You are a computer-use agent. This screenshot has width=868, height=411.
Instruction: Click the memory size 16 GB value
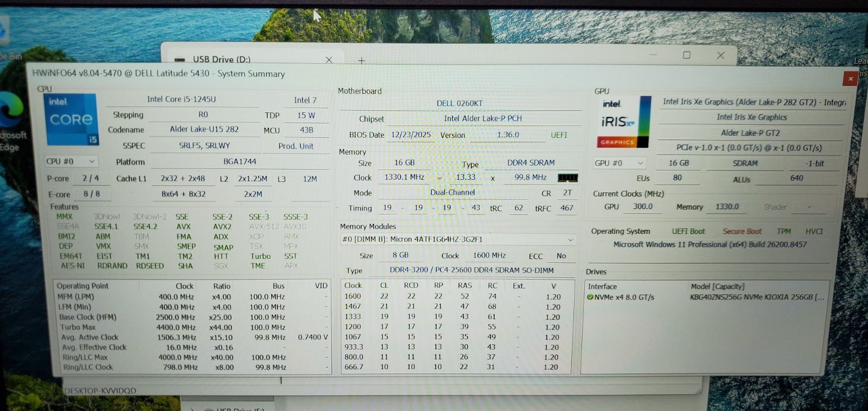(404, 162)
